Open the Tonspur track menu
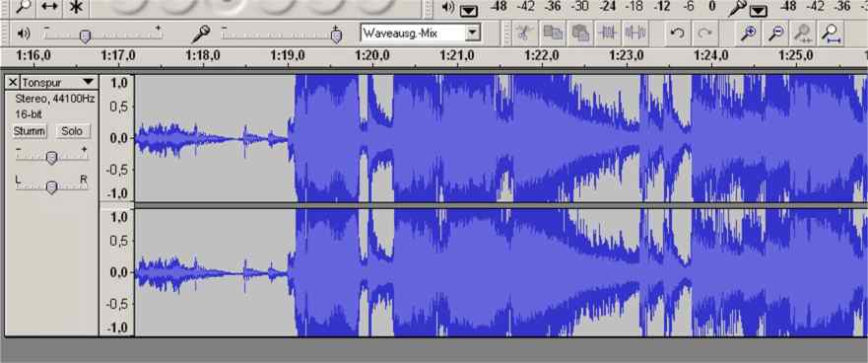 89,83
